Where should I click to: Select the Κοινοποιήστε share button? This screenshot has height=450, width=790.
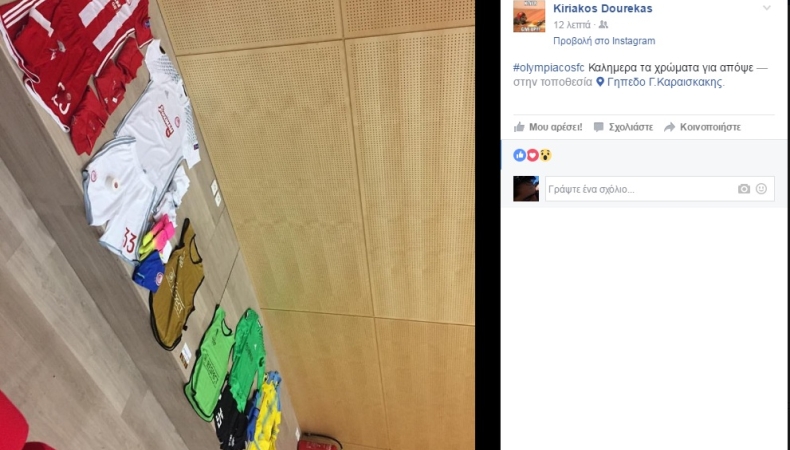[x=702, y=127]
